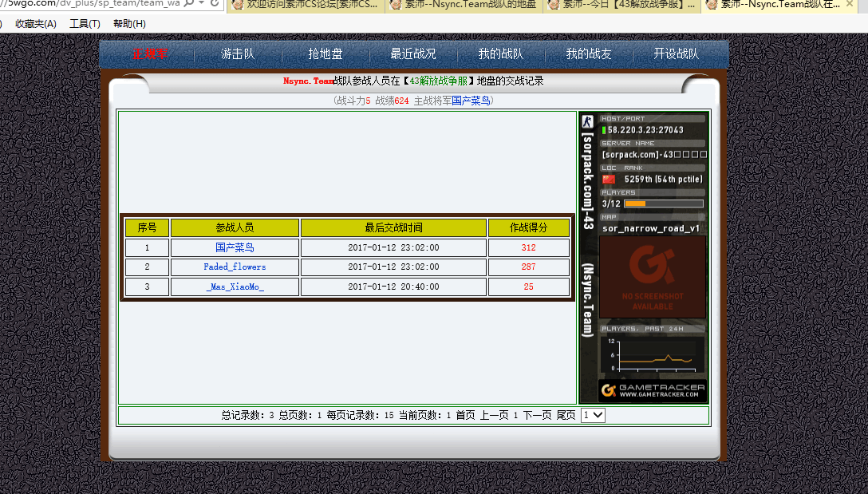Open the page number dropdown
The width and height of the screenshot is (868, 494).
coord(594,415)
